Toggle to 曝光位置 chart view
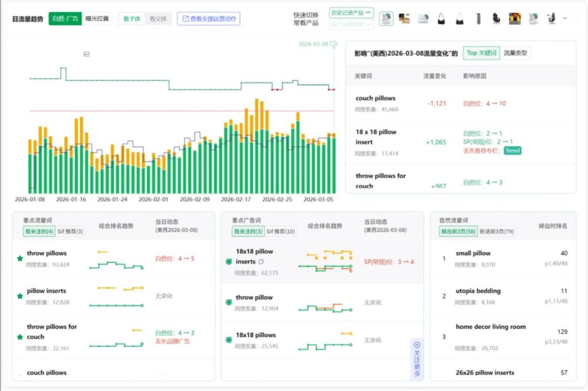The width and height of the screenshot is (588, 391). [97, 18]
